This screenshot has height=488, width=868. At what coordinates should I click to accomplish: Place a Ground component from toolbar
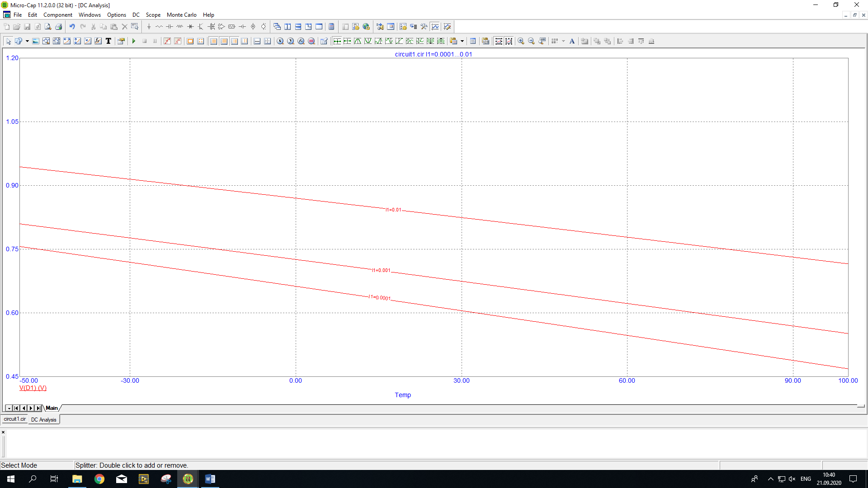(x=149, y=27)
